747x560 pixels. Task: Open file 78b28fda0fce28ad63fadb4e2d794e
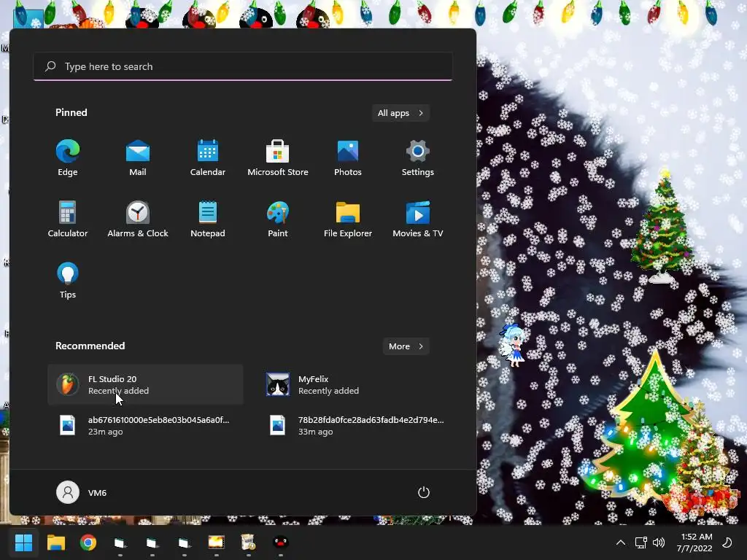[355, 425]
